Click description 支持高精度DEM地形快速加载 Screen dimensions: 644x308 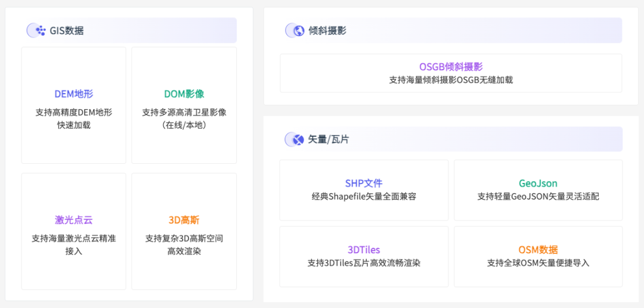pyautogui.click(x=74, y=119)
